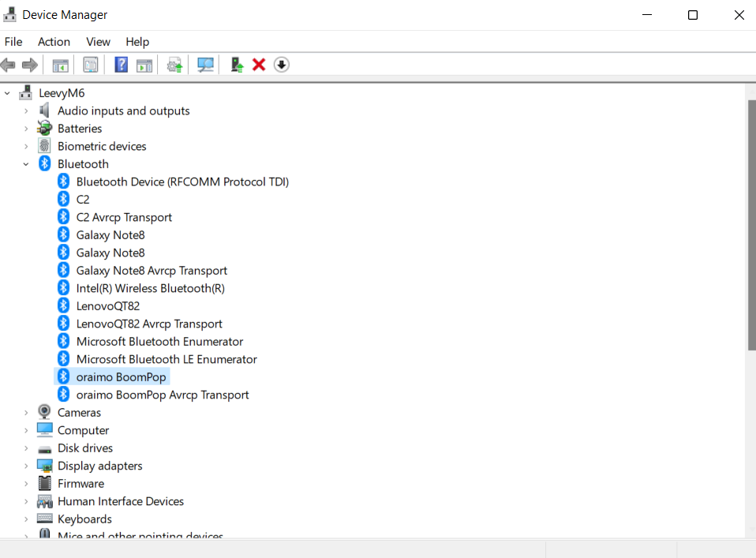756x558 pixels.
Task: Select the LenovoQT82 Avrcp Transport entry
Action: tap(149, 324)
